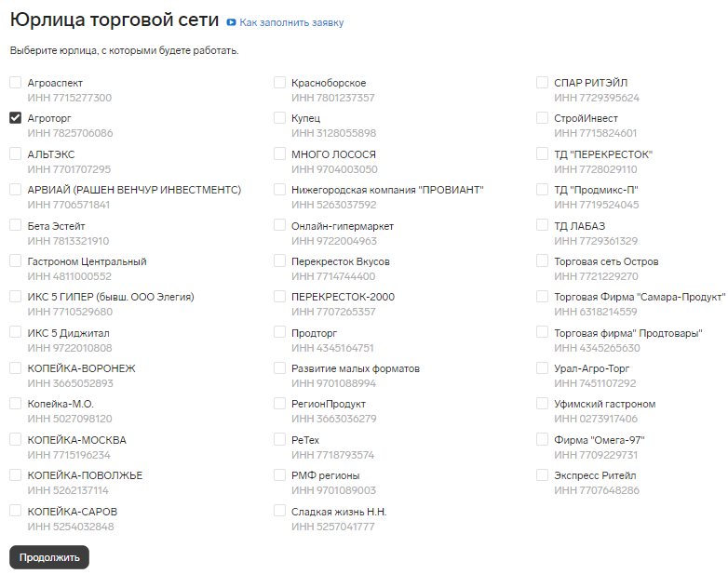Image resolution: width=728 pixels, height=574 pixels.
Task: Check the ТД ЛАБАЗ checkbox
Action: click(x=542, y=225)
